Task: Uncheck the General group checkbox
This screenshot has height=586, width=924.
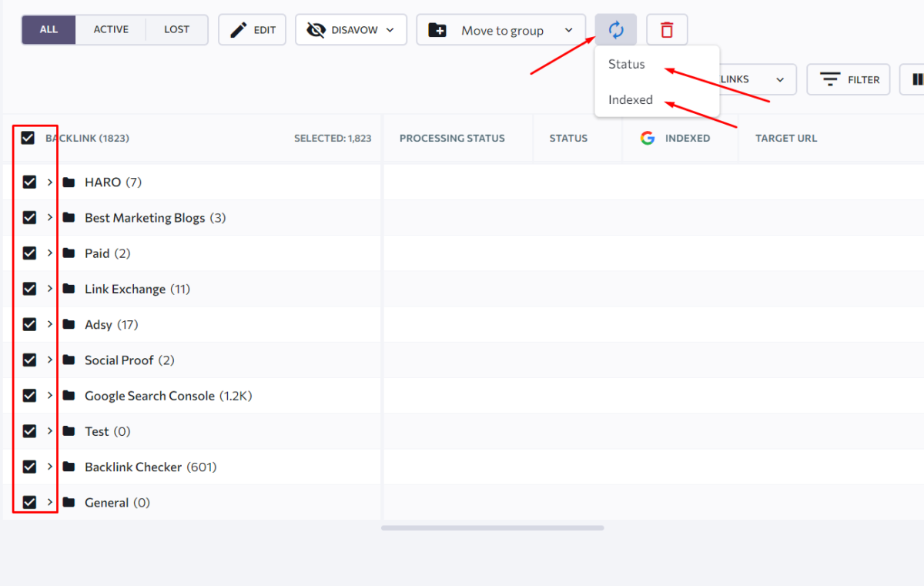Action: tap(28, 501)
